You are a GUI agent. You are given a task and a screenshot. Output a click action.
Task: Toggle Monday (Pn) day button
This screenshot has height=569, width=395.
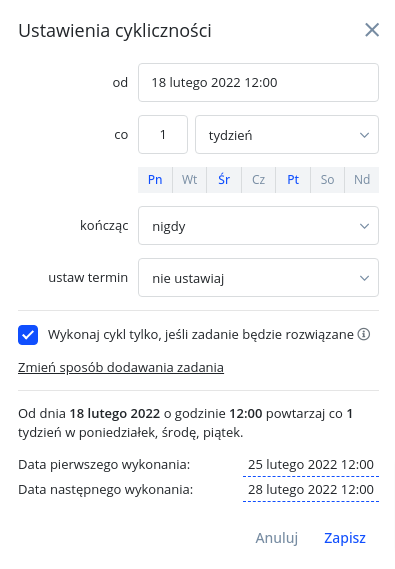pyautogui.click(x=155, y=180)
